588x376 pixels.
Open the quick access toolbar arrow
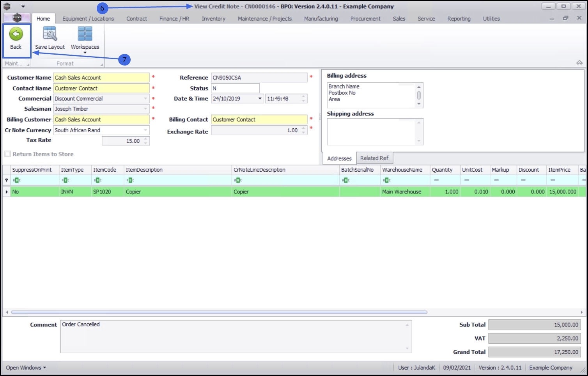[x=23, y=6]
